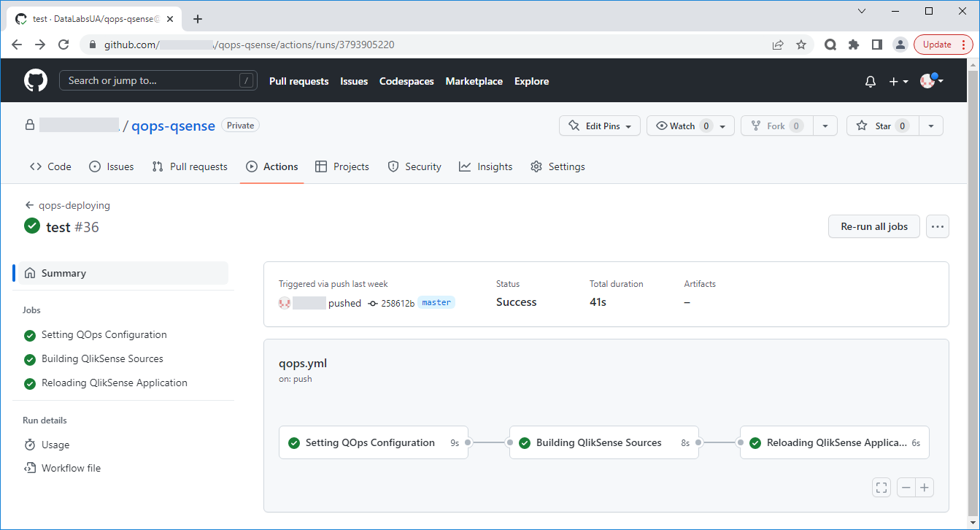Image resolution: width=980 pixels, height=530 pixels.
Task: Open the 258612b commit link
Action: click(x=397, y=303)
